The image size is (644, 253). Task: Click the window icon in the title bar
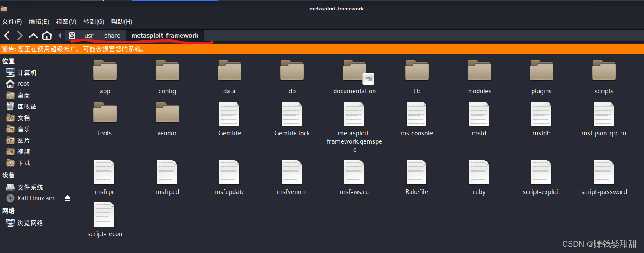pyautogui.click(x=4, y=9)
